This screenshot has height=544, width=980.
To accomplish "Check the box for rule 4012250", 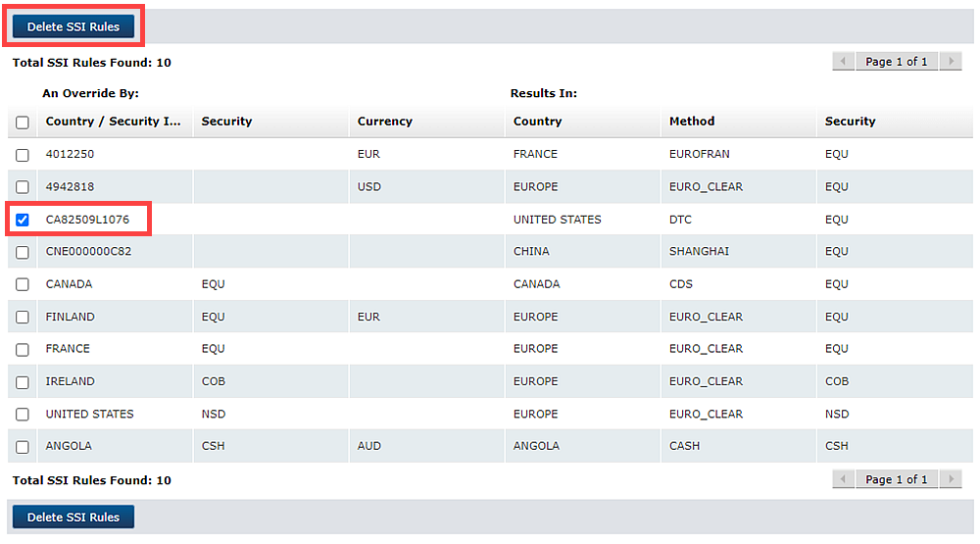I will (x=23, y=155).
